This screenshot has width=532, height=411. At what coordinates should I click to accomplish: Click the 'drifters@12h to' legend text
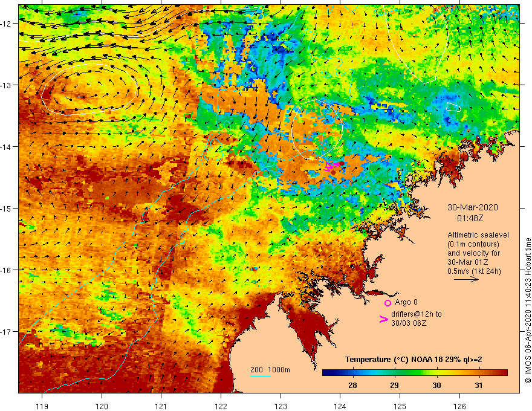pos(417,314)
